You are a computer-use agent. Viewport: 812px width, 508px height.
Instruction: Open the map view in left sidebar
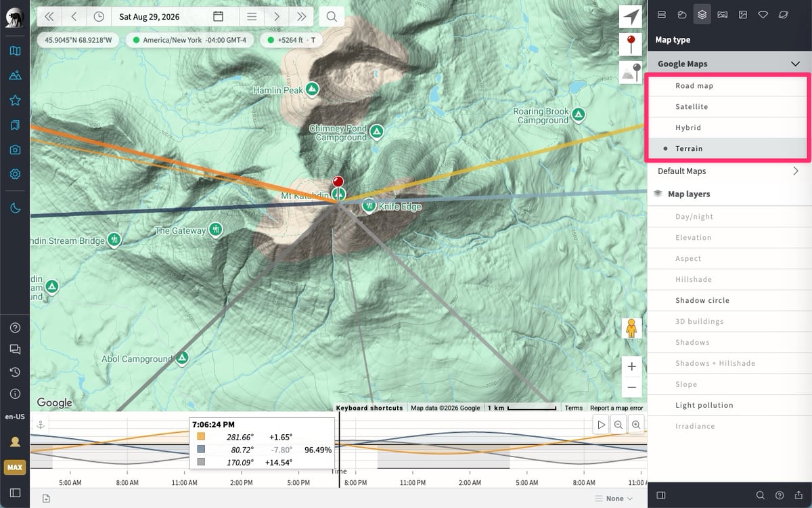tap(15, 51)
